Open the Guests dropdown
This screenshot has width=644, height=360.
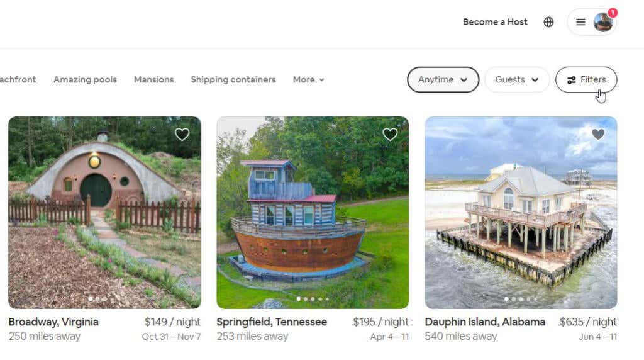pyautogui.click(x=516, y=80)
